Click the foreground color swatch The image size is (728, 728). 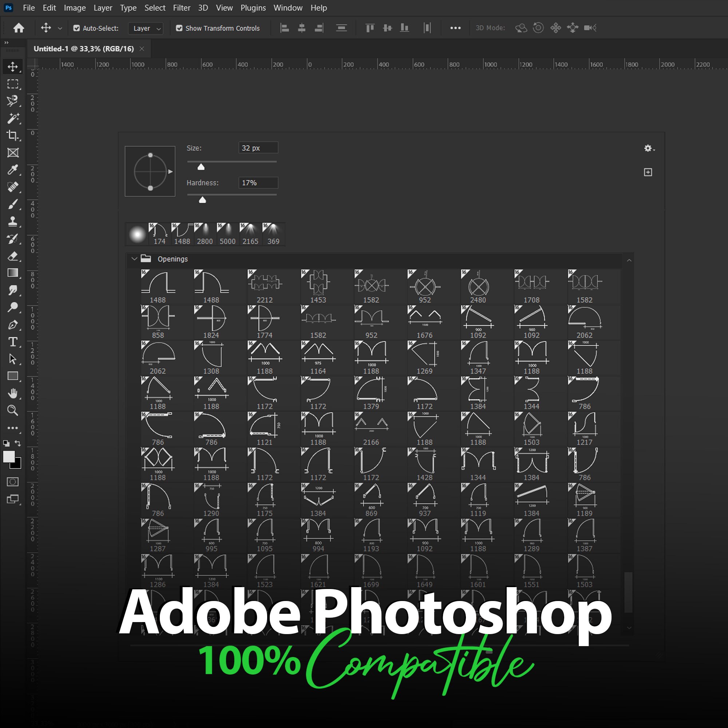(x=9, y=456)
